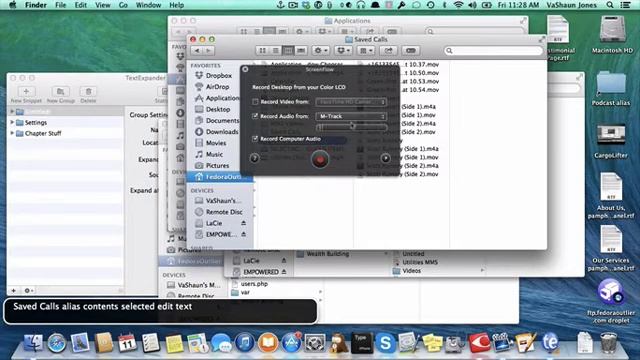
Task: Open ScreenFlow help question mark button
Action: point(254,158)
